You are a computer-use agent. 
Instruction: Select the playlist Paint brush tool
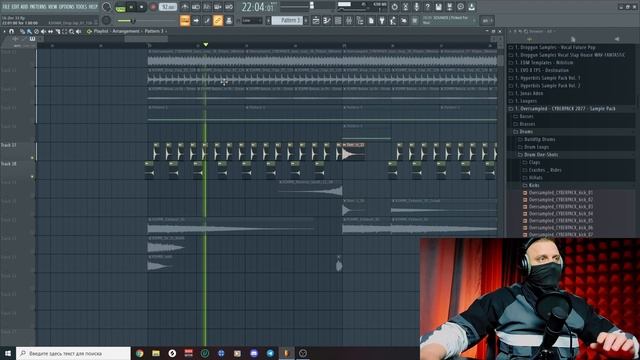[x=29, y=31]
